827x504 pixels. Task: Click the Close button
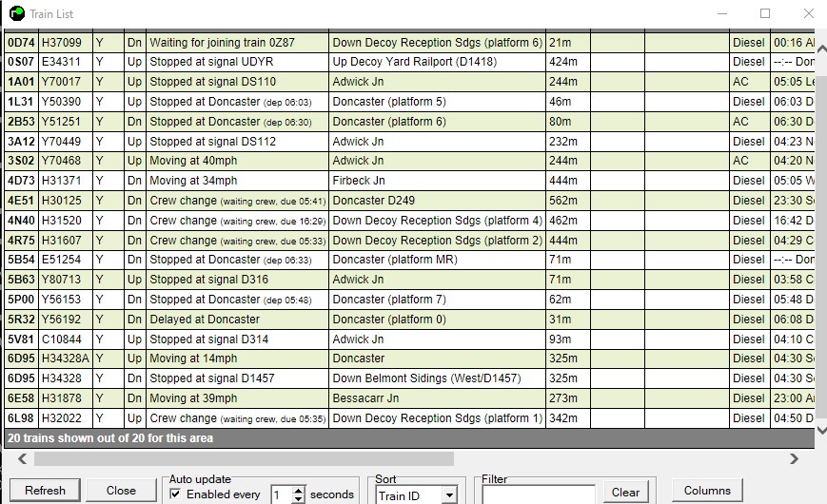[x=121, y=491]
